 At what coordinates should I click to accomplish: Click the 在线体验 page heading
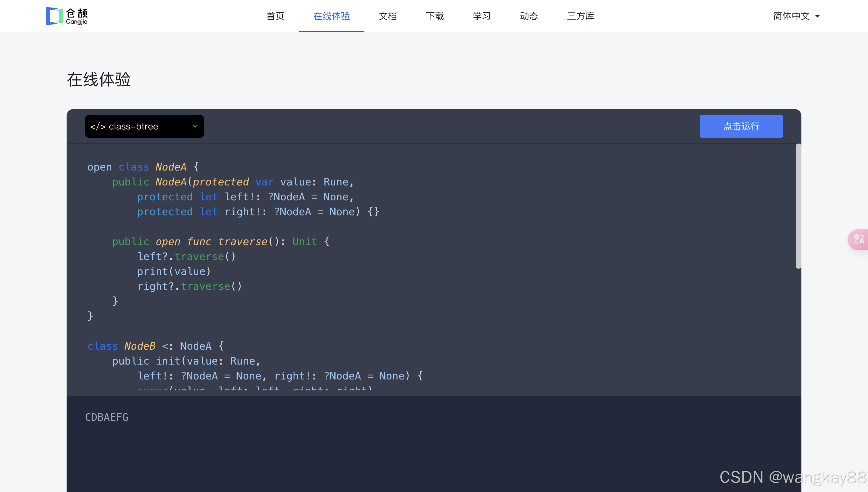tap(99, 80)
